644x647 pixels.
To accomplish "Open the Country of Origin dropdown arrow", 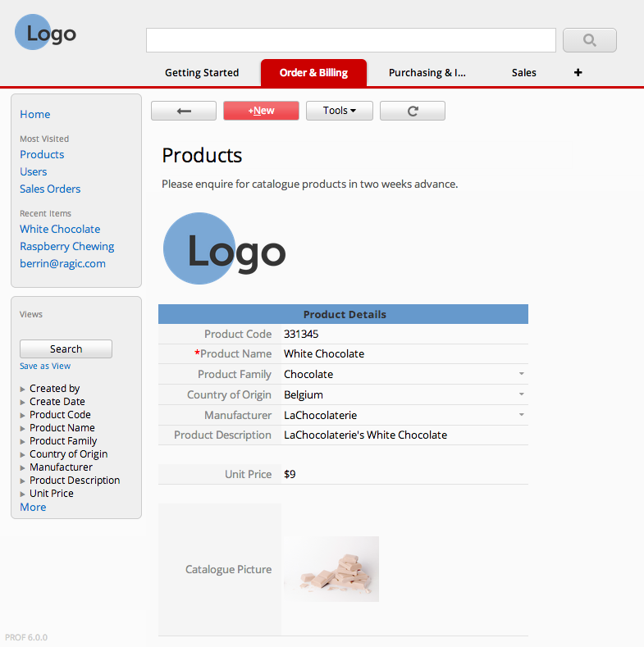I will [522, 394].
